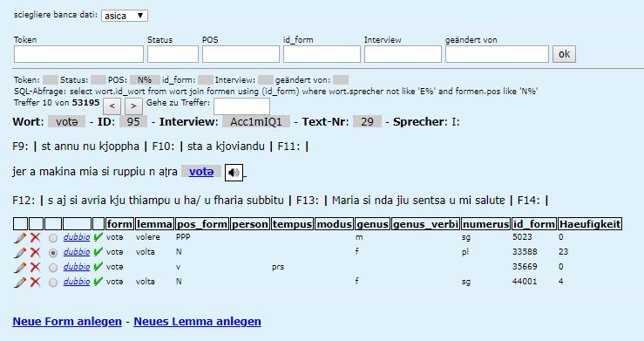Edit the volere PPP form row
This screenshot has width=644, height=341.
[x=20, y=237]
